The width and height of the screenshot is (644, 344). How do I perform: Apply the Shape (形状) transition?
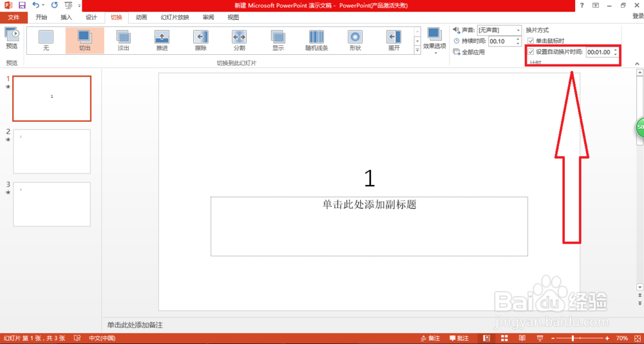click(x=355, y=41)
